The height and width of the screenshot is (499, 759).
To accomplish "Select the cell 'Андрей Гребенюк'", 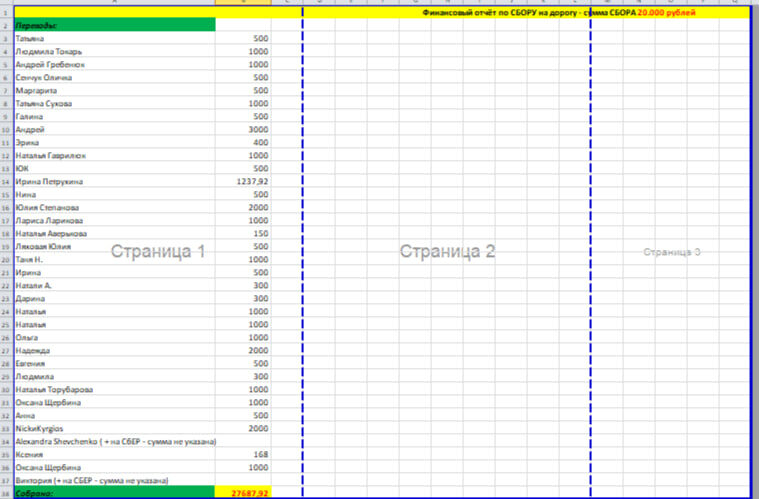I will click(115, 64).
